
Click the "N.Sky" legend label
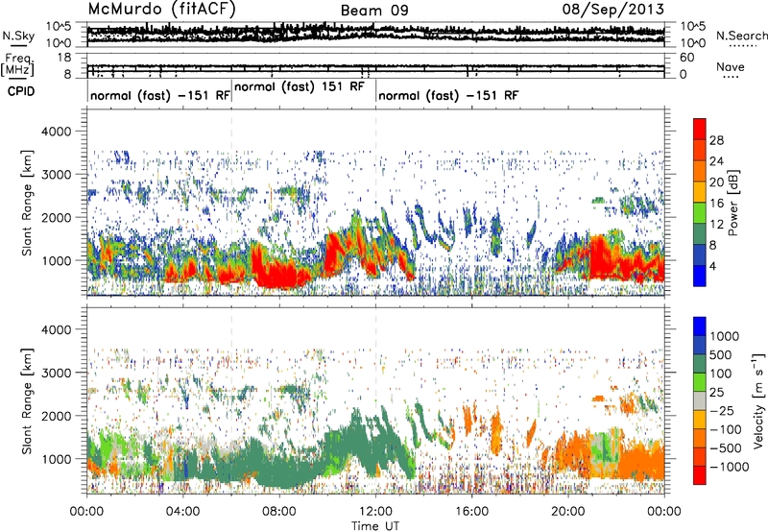(x=18, y=36)
